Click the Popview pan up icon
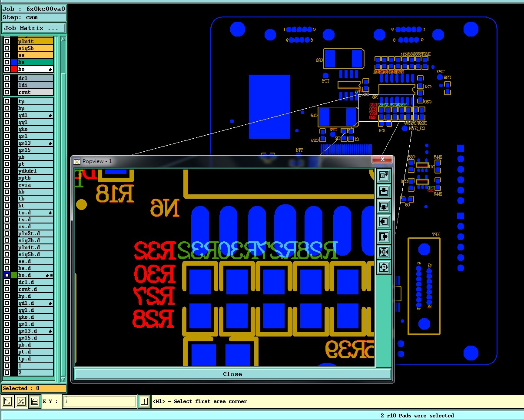 tap(384, 191)
